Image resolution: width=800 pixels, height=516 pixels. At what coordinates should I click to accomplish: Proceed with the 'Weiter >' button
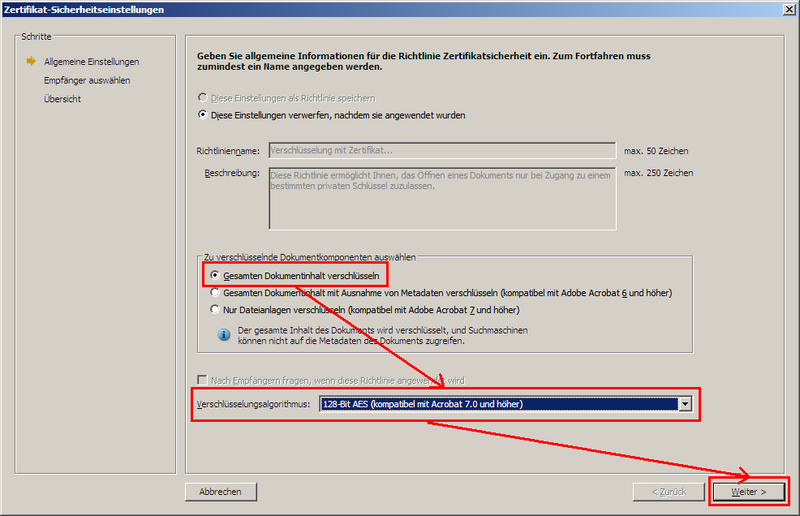[x=749, y=492]
